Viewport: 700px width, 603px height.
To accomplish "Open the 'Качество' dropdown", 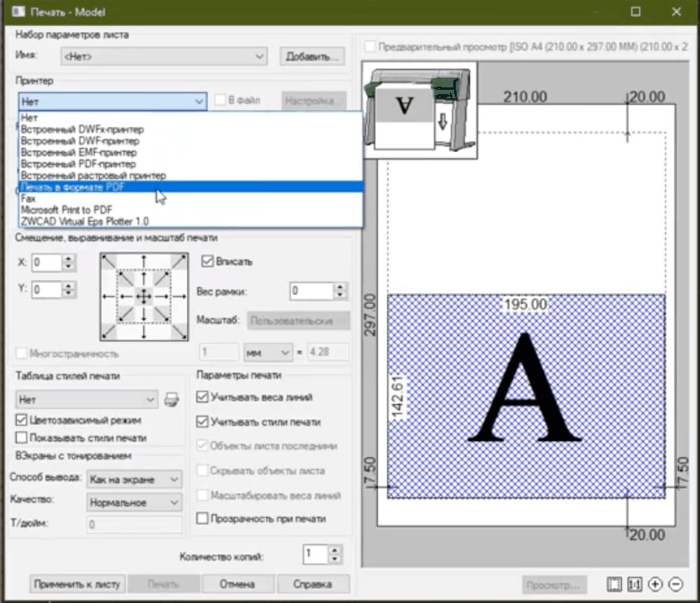I will pyautogui.click(x=134, y=502).
